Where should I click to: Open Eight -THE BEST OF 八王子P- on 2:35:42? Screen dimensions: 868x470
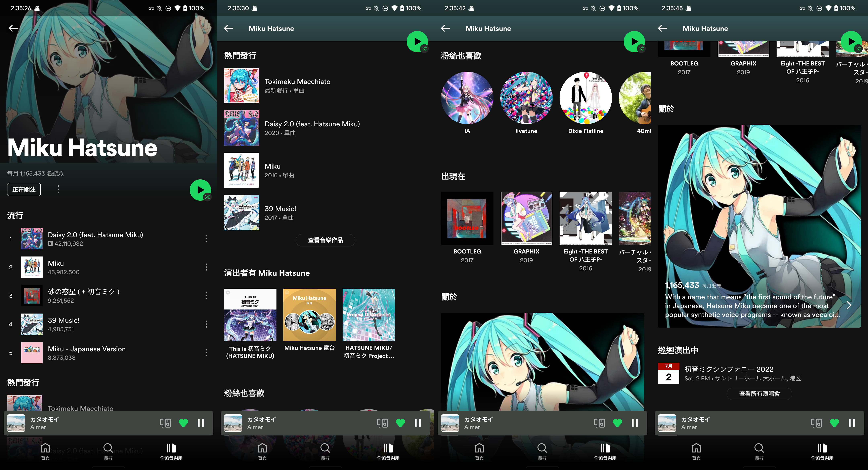(x=586, y=218)
